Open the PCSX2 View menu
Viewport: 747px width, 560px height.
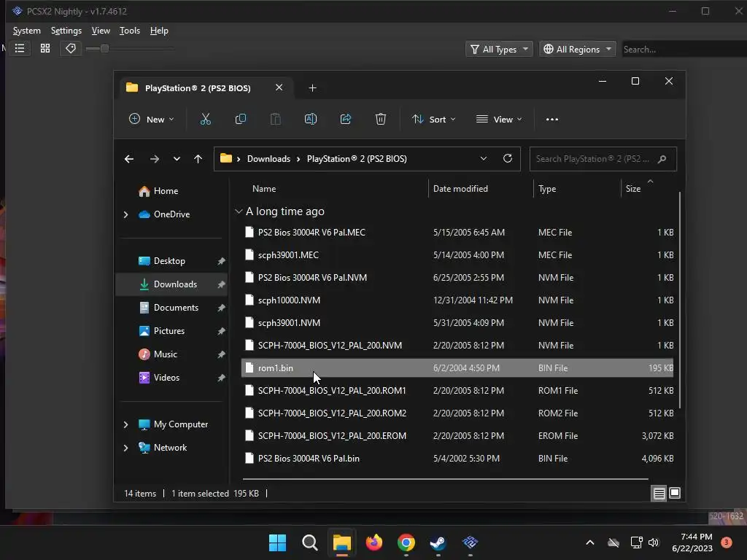pos(101,31)
